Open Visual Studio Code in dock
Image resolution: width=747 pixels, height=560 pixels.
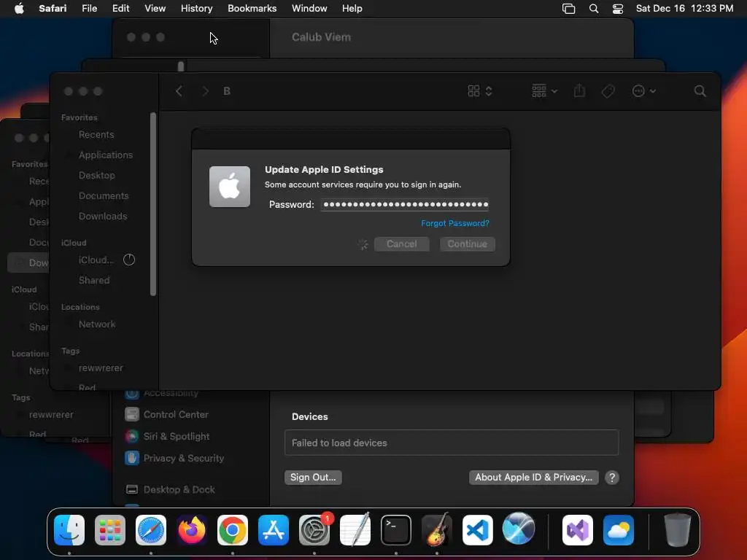click(478, 530)
